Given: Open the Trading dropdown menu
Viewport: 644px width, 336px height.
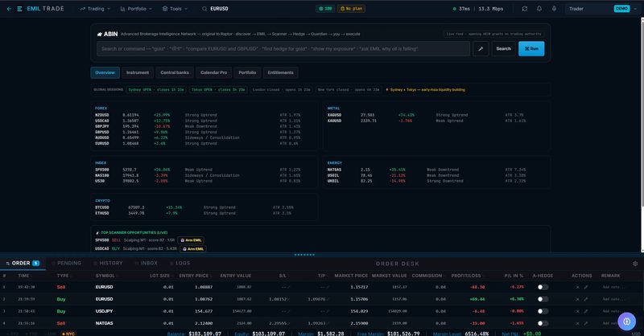Looking at the screenshot, I should click(95, 9).
